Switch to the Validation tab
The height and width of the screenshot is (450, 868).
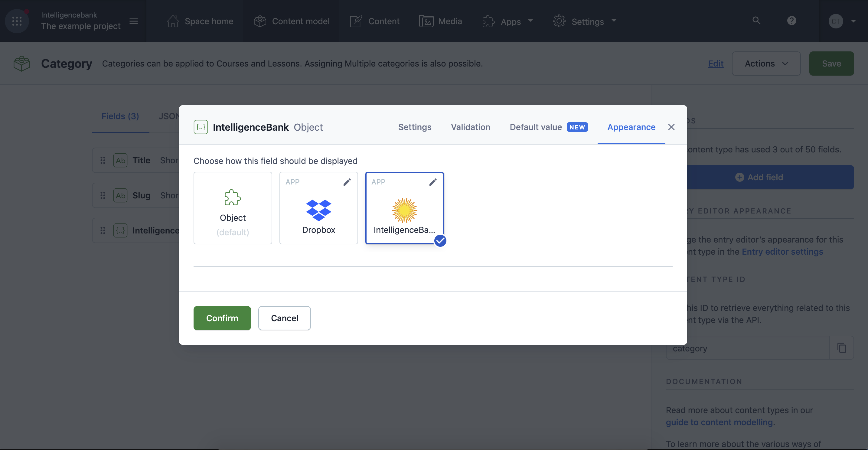point(470,127)
